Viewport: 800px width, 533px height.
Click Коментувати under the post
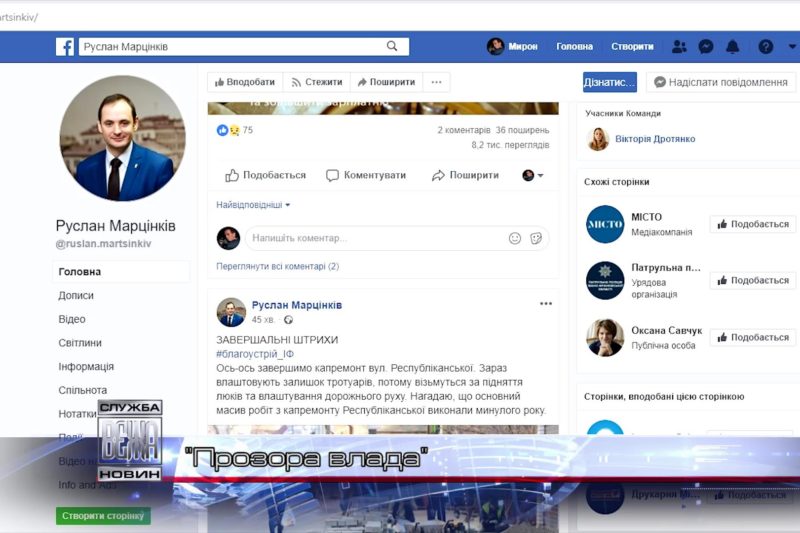pos(366,175)
